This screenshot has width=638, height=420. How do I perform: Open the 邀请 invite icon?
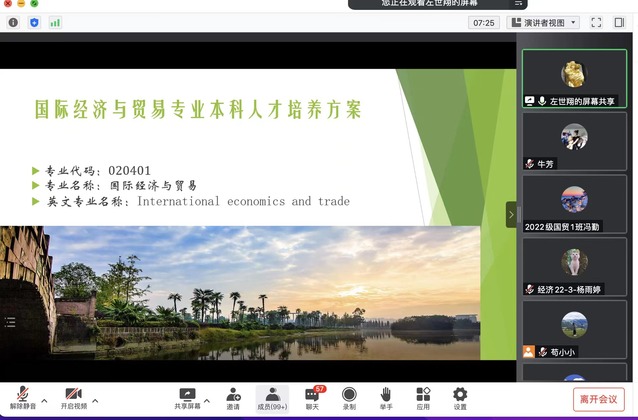tap(233, 399)
